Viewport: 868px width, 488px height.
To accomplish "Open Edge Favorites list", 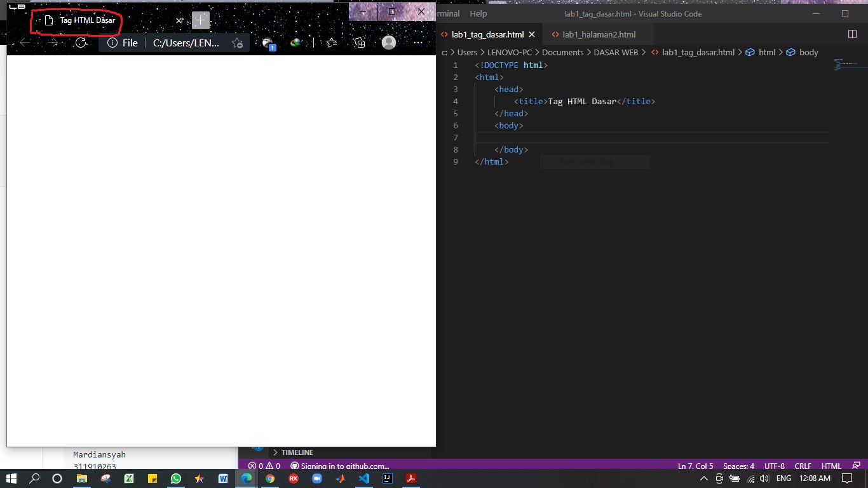I will pos(332,43).
